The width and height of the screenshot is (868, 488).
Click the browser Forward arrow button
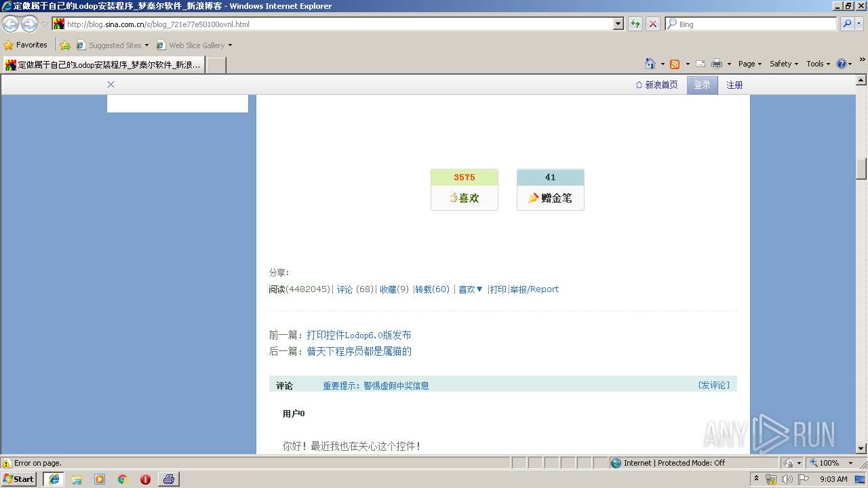coord(29,24)
